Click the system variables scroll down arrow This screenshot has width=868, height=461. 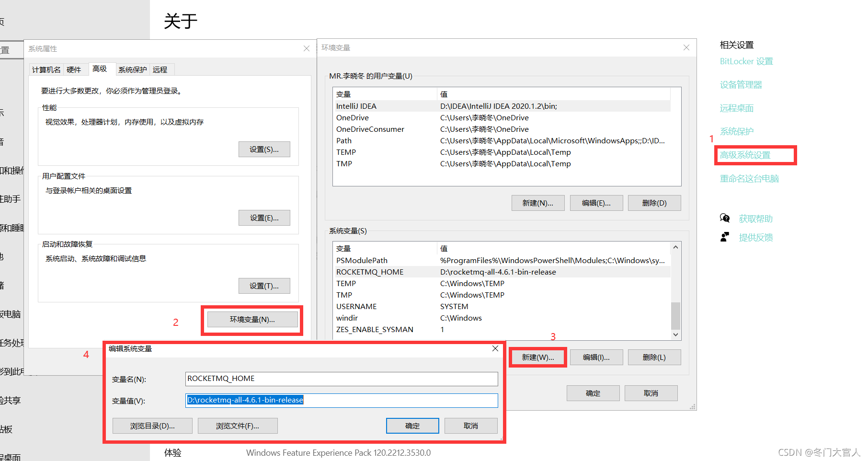[675, 334]
